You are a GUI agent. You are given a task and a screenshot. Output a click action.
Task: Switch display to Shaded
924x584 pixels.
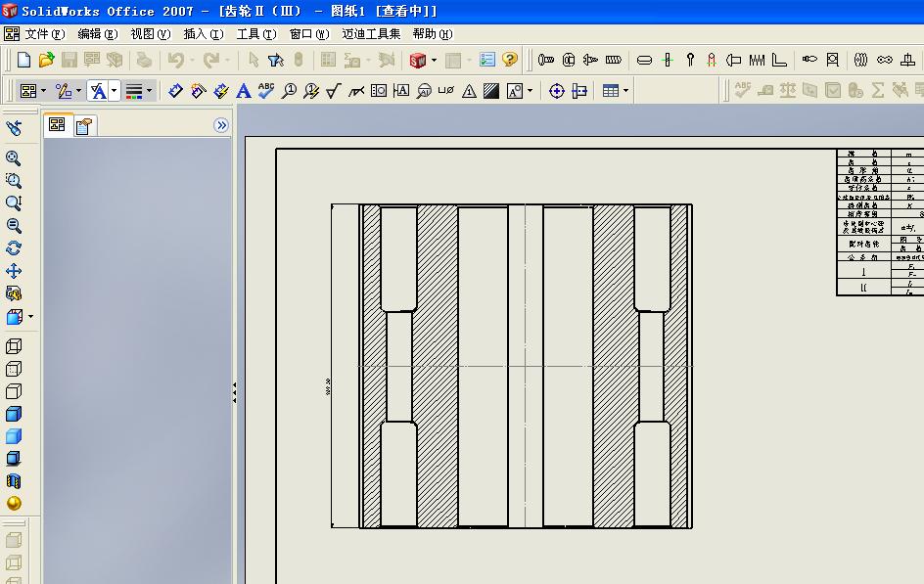point(14,436)
